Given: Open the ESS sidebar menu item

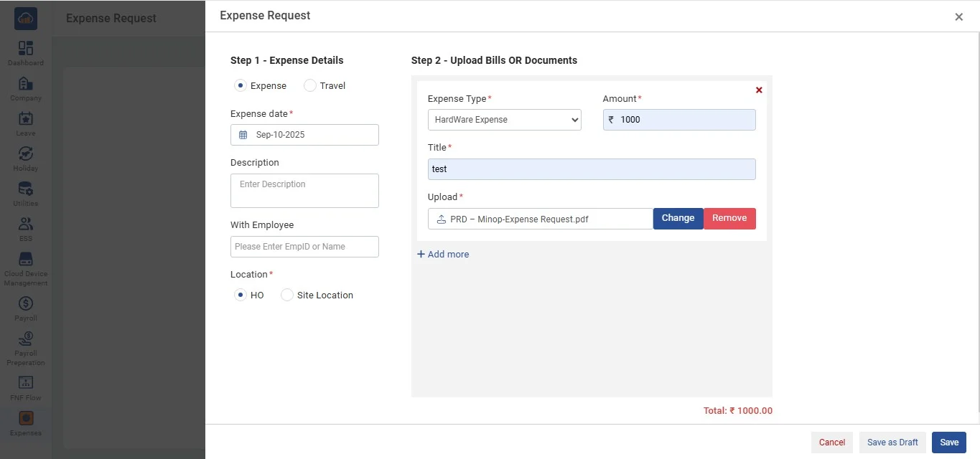Looking at the screenshot, I should [x=26, y=224].
